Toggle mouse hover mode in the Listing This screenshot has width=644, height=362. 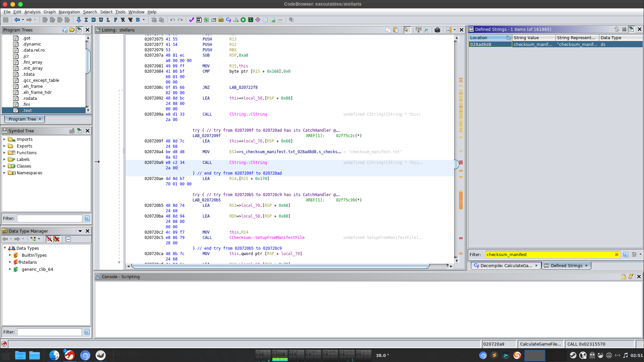[407, 30]
